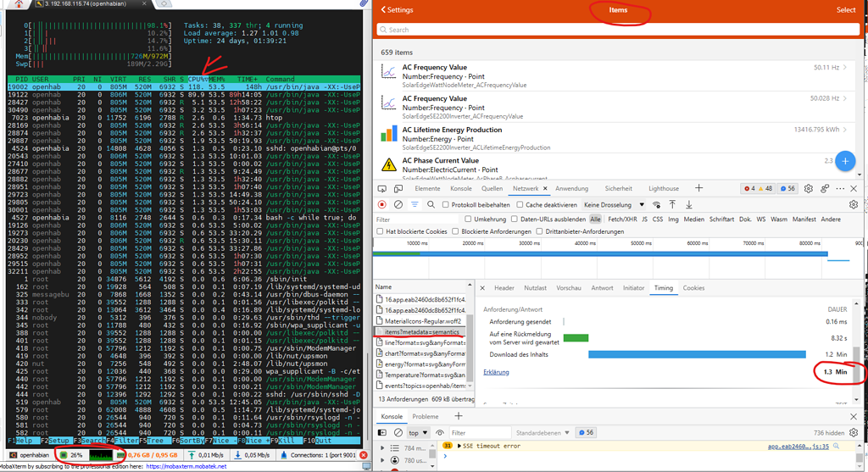The height and width of the screenshot is (472, 868).
Task: Toggle the network filter funnel icon
Action: (415, 205)
